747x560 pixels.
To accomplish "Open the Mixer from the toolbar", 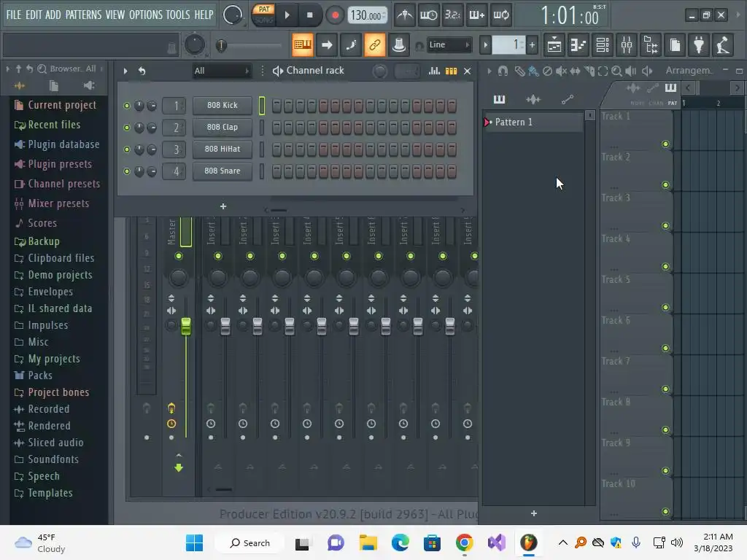I will [627, 45].
